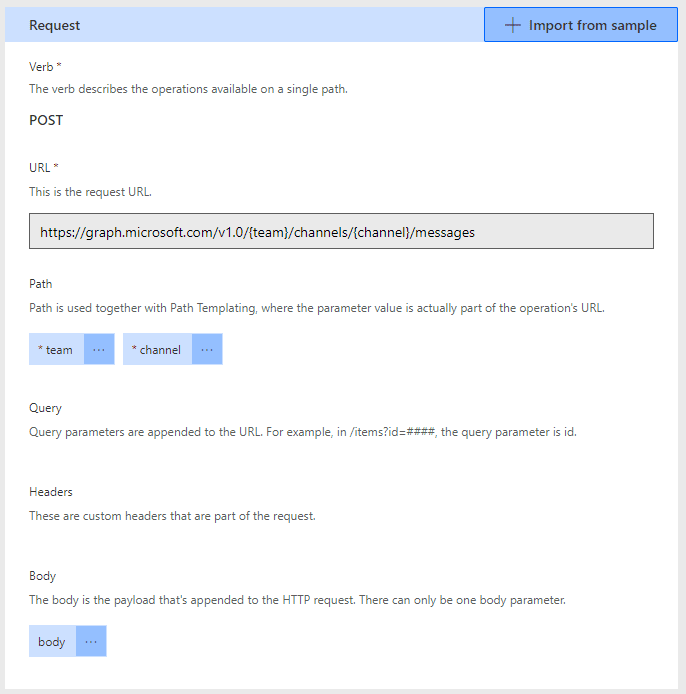
Task: Open the team parameter ellipsis menu
Action: pos(99,349)
